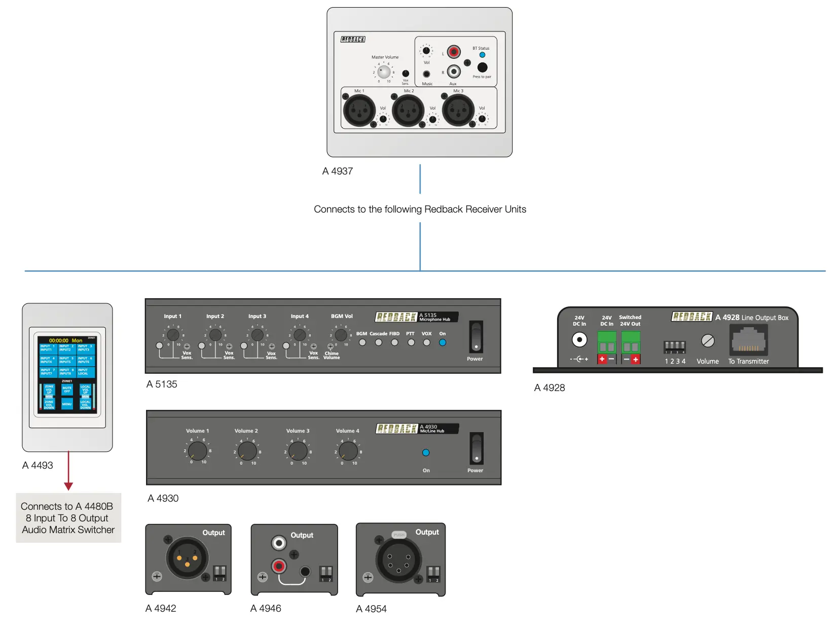This screenshot has width=840, height=632.
Task: Click the PUSH release tab on A 4954
Action: point(399,535)
